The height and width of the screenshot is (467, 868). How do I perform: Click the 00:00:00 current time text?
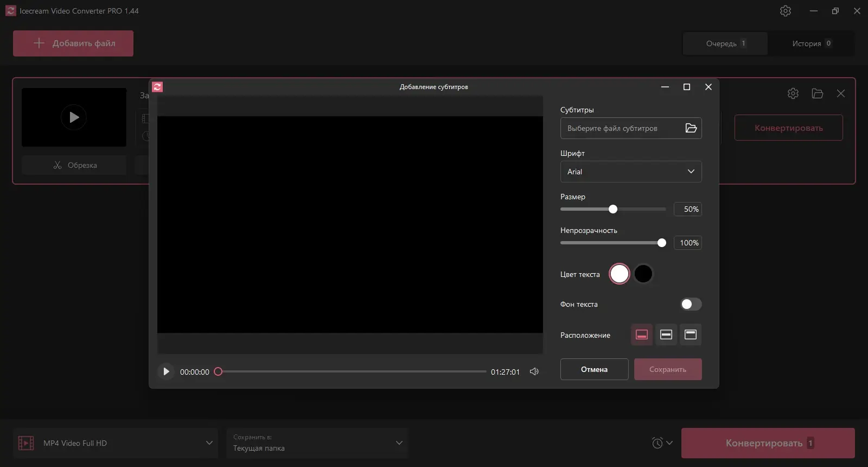tap(195, 372)
